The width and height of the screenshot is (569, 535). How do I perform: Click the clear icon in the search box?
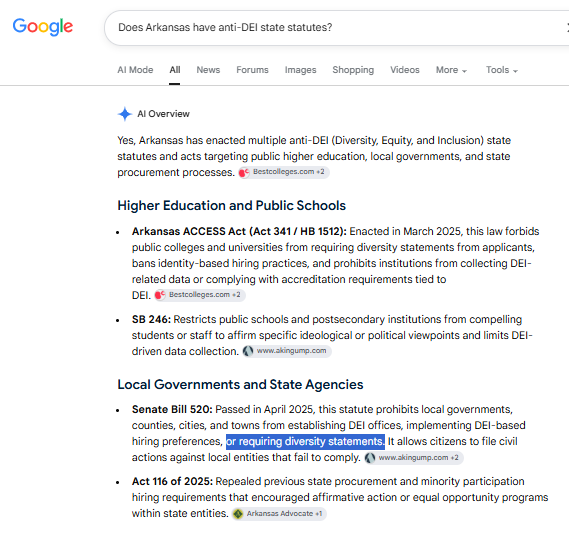(567, 27)
